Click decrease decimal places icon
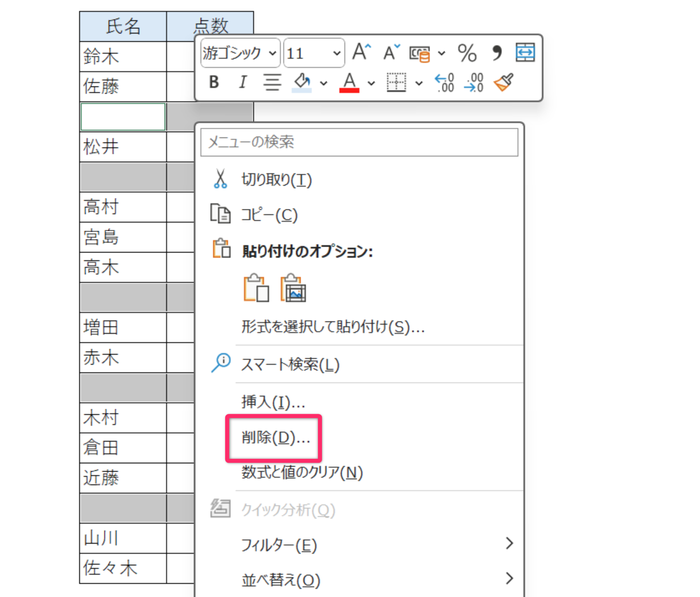Screen dimensions: 700x597 tap(474, 82)
